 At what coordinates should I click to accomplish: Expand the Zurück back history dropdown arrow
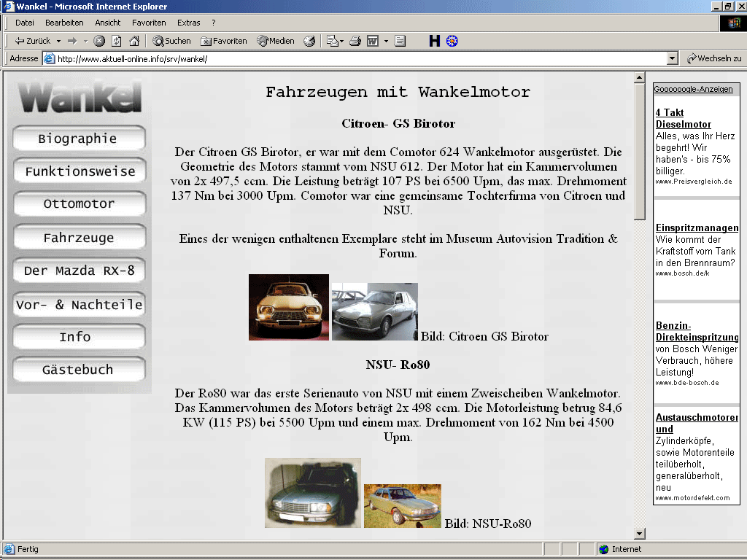click(57, 41)
